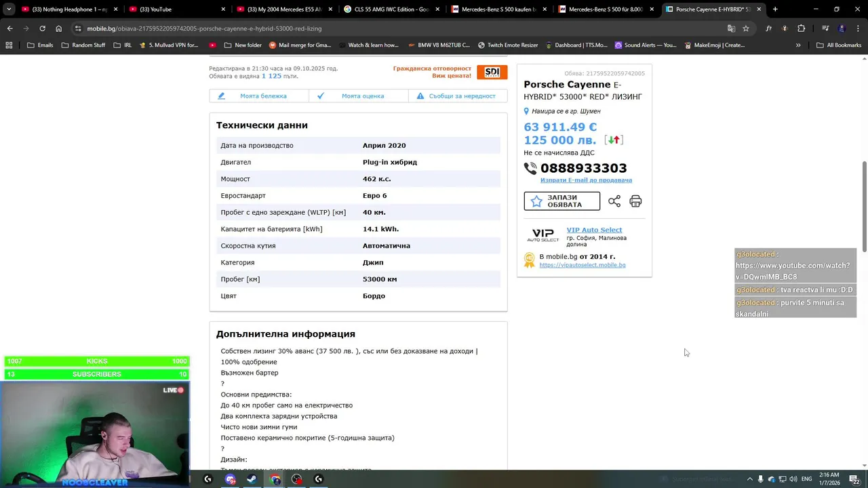
Task: Open Chrome icon in the taskbar
Action: click(x=275, y=479)
